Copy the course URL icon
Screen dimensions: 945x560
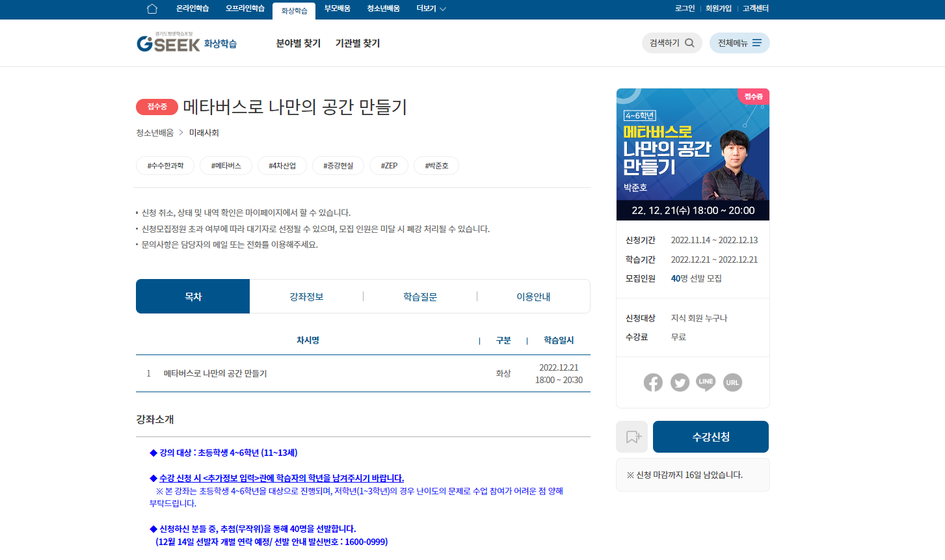click(x=732, y=382)
